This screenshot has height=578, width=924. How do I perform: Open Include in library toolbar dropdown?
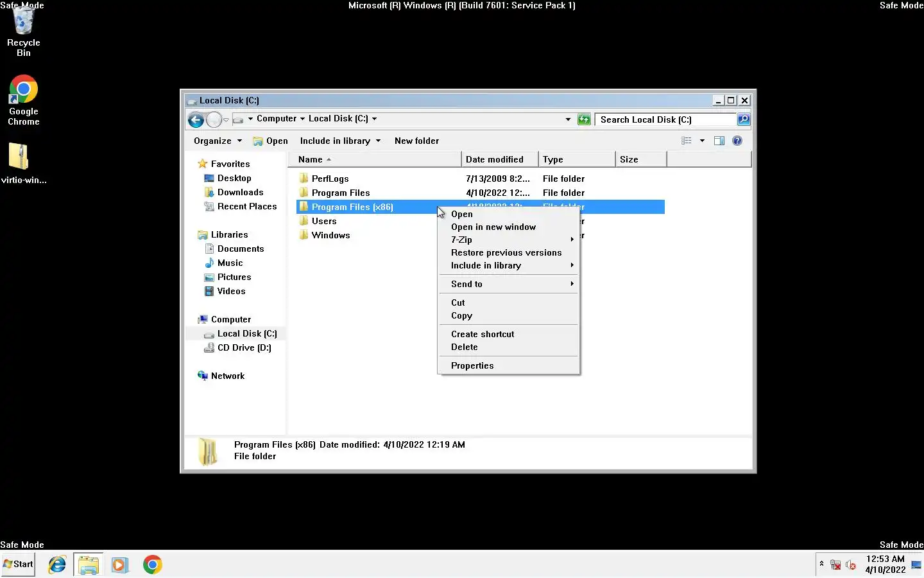tap(340, 141)
